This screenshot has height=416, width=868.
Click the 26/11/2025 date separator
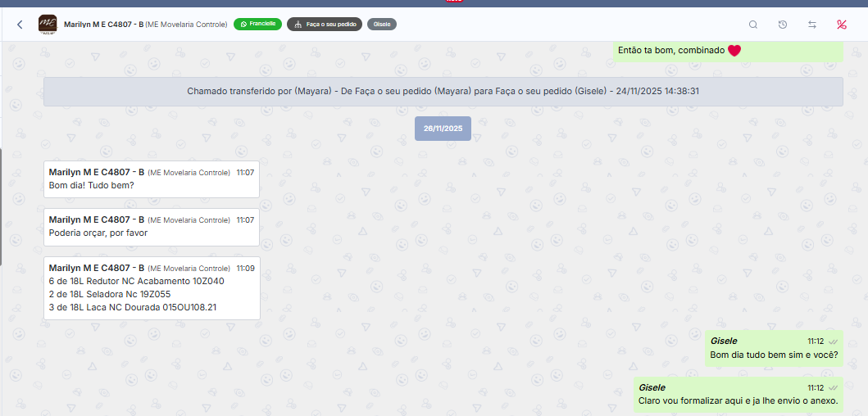pos(443,129)
